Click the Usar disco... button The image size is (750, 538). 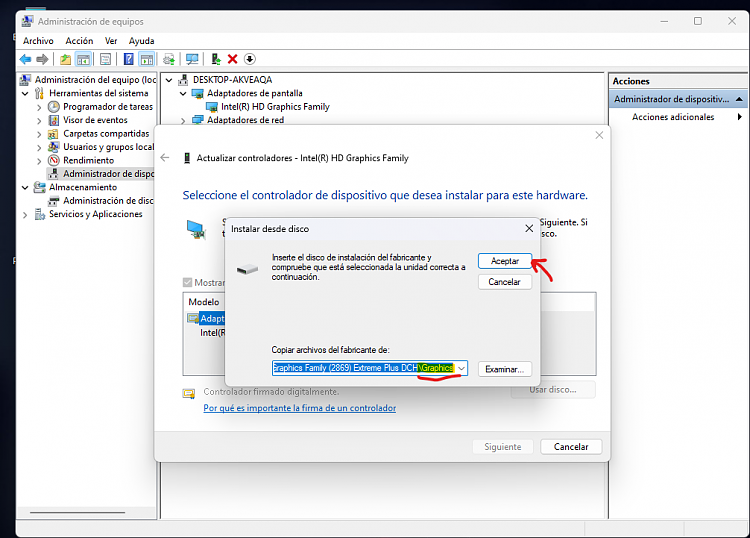(553, 390)
